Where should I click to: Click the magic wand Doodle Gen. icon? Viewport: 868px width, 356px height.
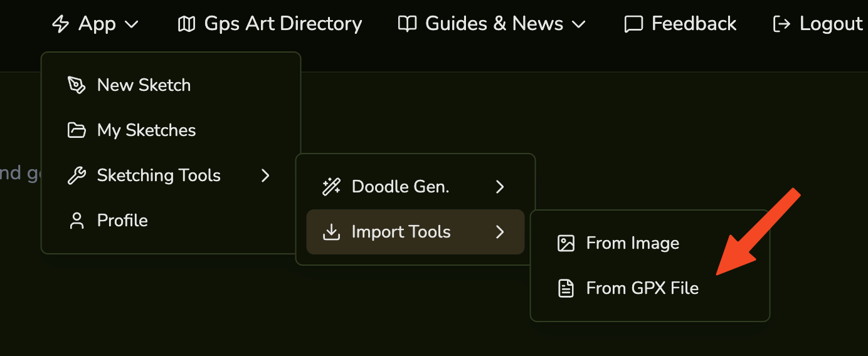[331, 187]
